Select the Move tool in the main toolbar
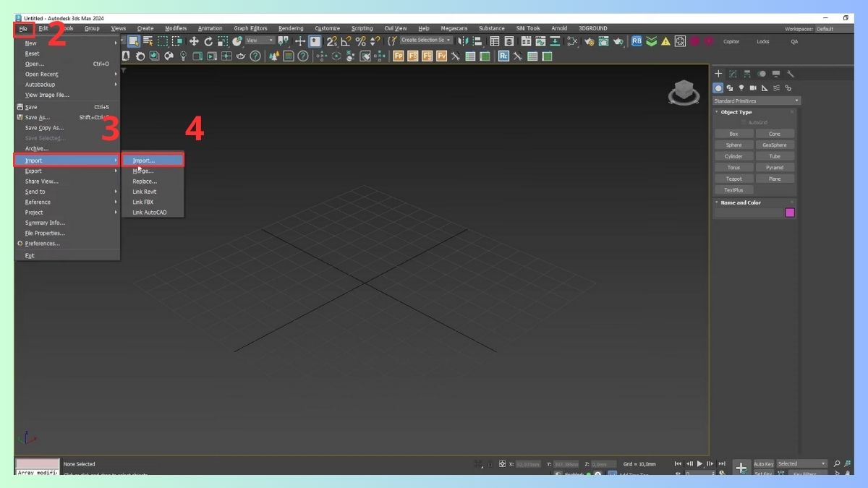 tap(194, 41)
